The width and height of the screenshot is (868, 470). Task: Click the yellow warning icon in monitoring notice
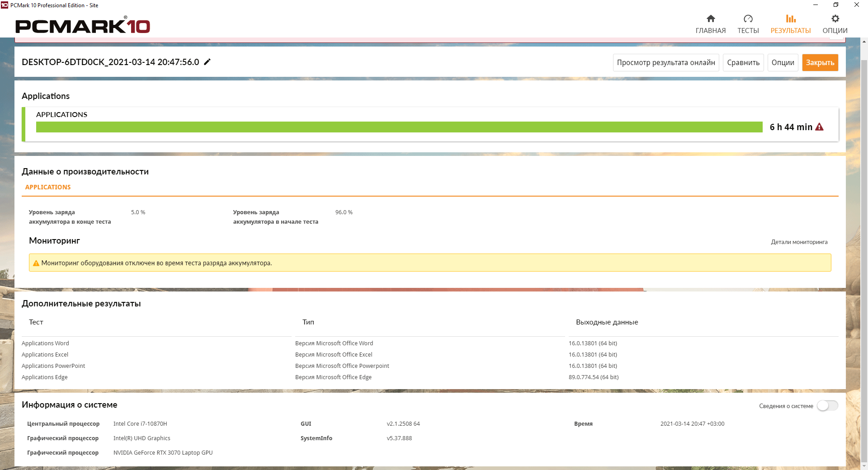(x=36, y=263)
